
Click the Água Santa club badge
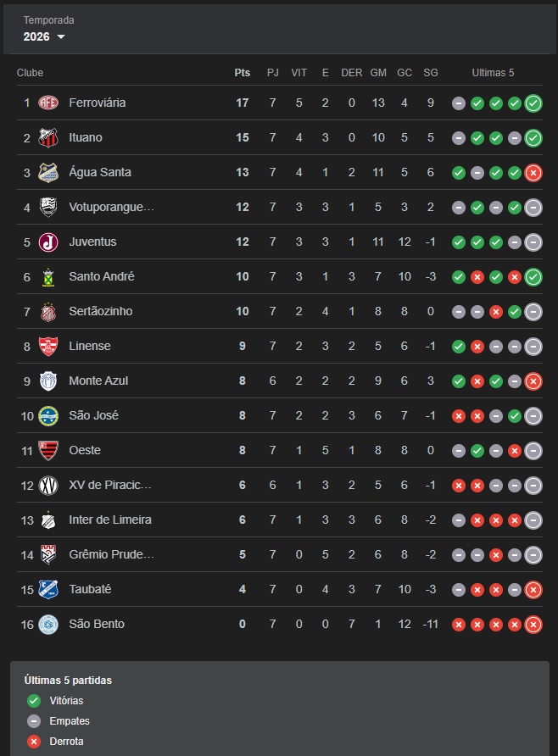point(48,173)
